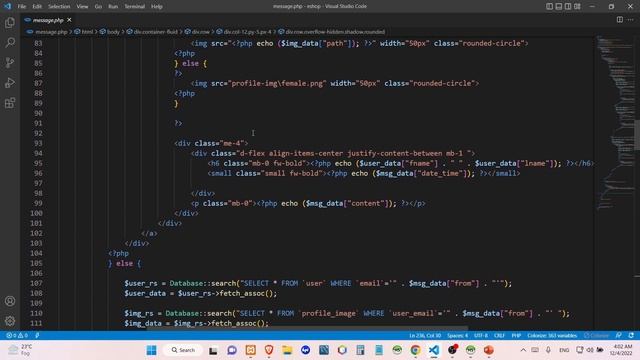Screen dimensions: 640x360
Task: Click the taskbar Search box
Action: pos(182,350)
